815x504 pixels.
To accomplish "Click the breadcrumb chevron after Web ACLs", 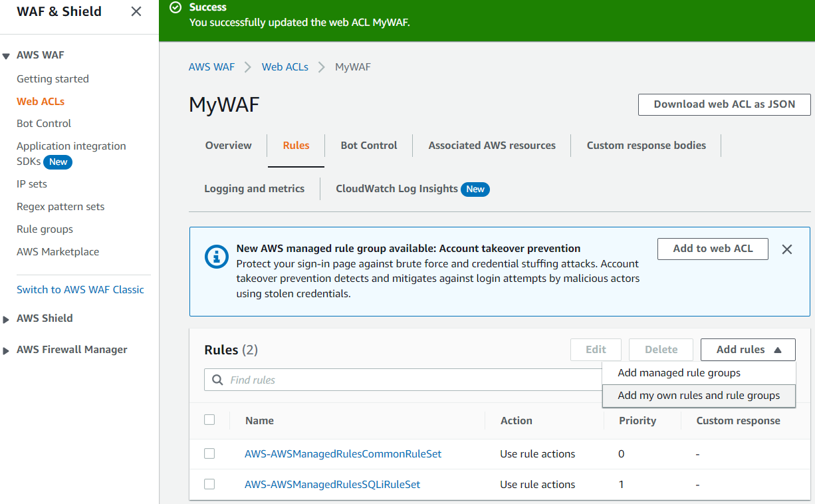I will pos(322,67).
